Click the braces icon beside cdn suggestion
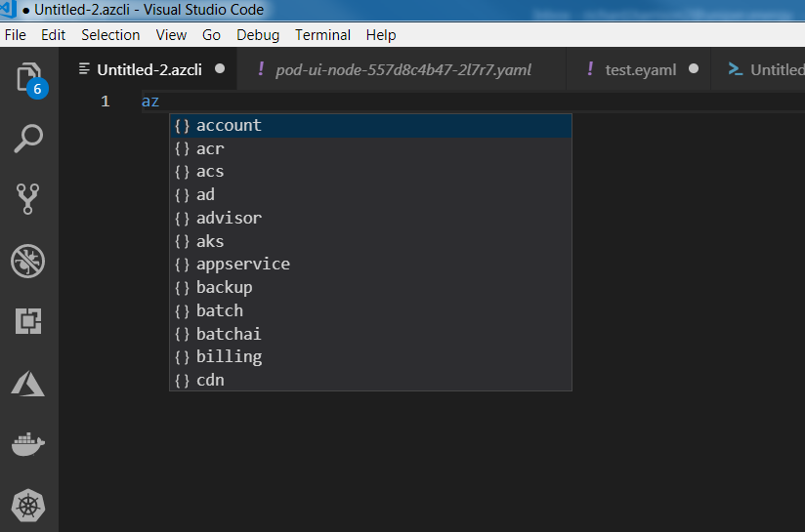The image size is (805, 532). pyautogui.click(x=182, y=380)
